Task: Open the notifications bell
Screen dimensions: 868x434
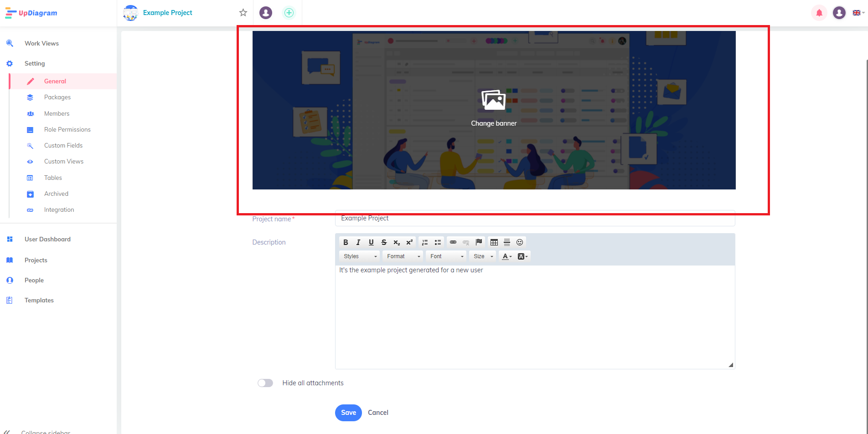Action: tap(819, 13)
